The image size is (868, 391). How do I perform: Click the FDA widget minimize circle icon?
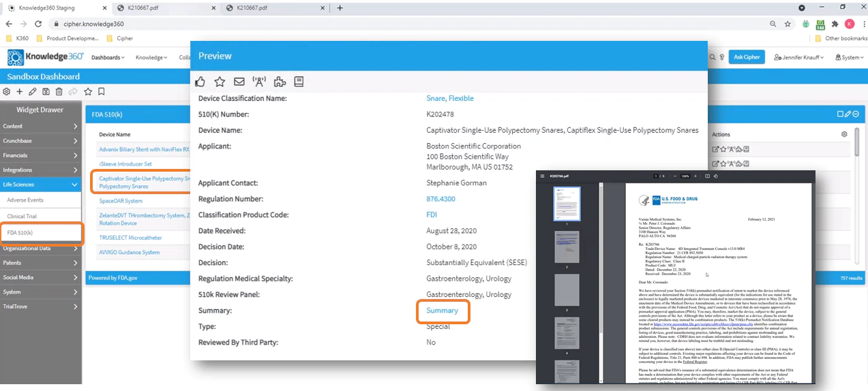point(856,114)
